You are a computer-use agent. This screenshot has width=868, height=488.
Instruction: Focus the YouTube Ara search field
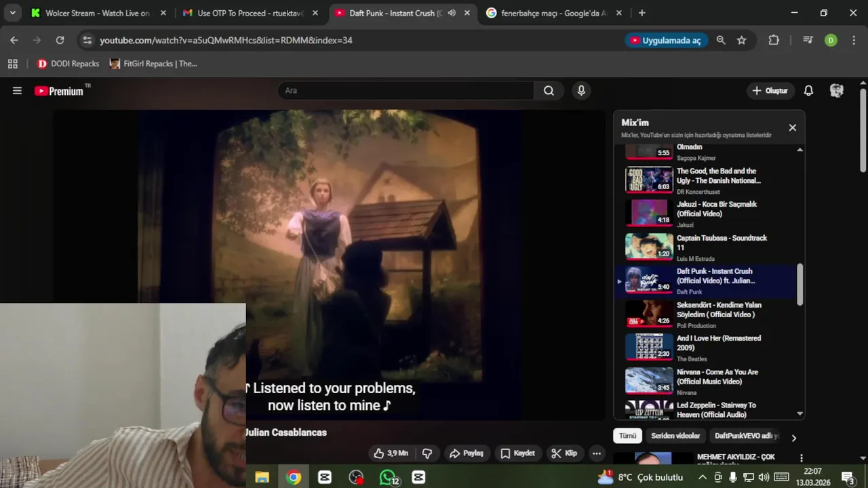406,91
